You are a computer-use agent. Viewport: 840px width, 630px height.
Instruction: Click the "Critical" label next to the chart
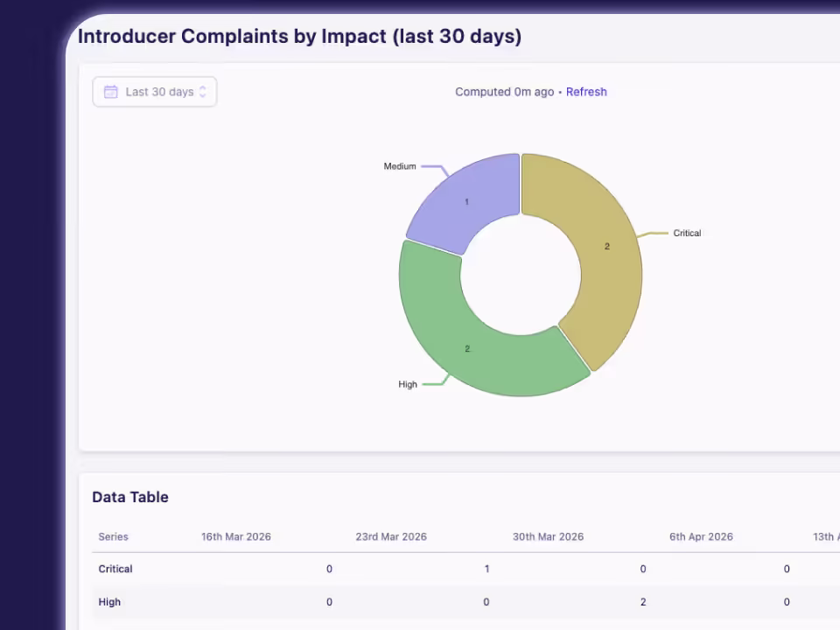687,233
